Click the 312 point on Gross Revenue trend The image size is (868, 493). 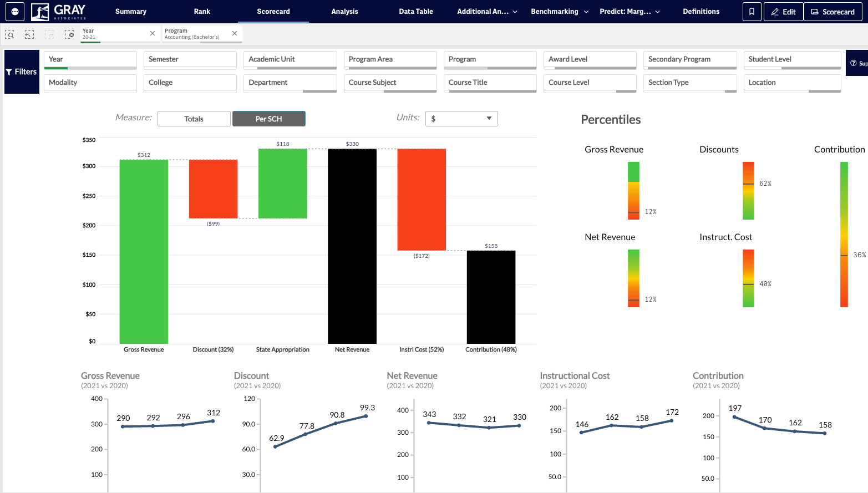pos(213,421)
